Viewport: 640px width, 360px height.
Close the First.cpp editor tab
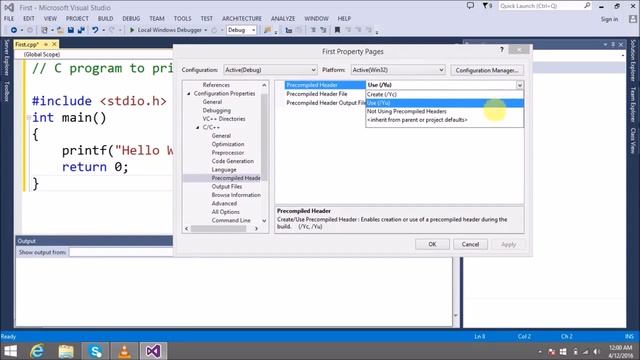[54, 44]
